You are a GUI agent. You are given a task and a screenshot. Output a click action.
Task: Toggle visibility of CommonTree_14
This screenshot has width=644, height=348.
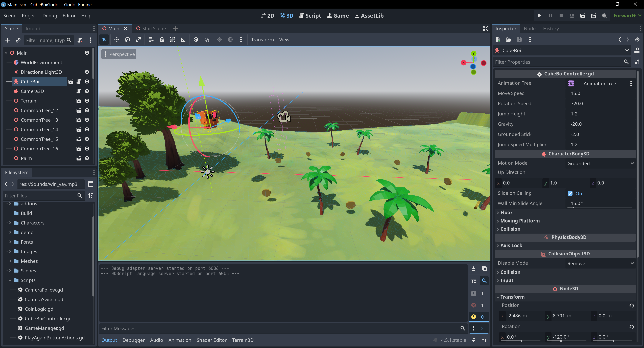(87, 129)
